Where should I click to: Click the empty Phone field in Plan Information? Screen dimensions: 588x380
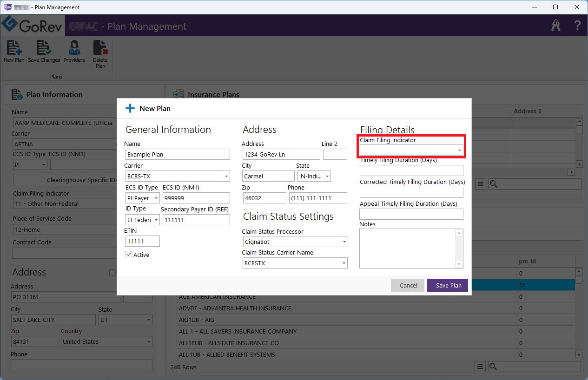(x=82, y=365)
